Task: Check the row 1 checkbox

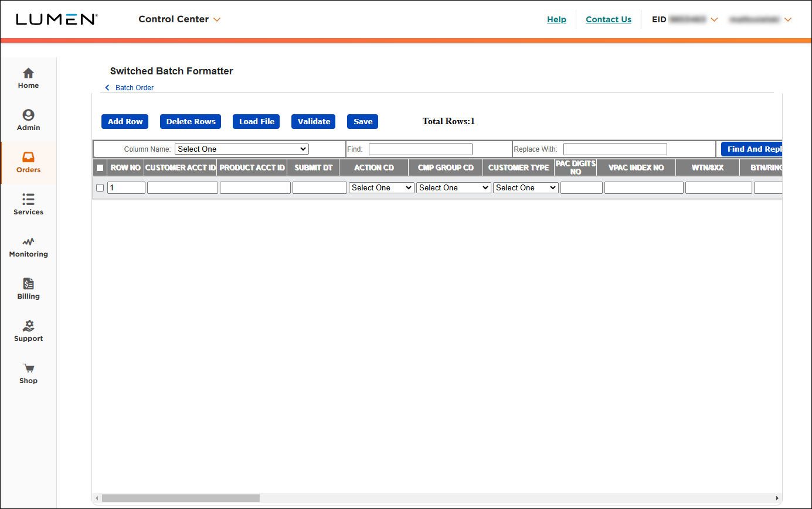Action: (x=100, y=188)
